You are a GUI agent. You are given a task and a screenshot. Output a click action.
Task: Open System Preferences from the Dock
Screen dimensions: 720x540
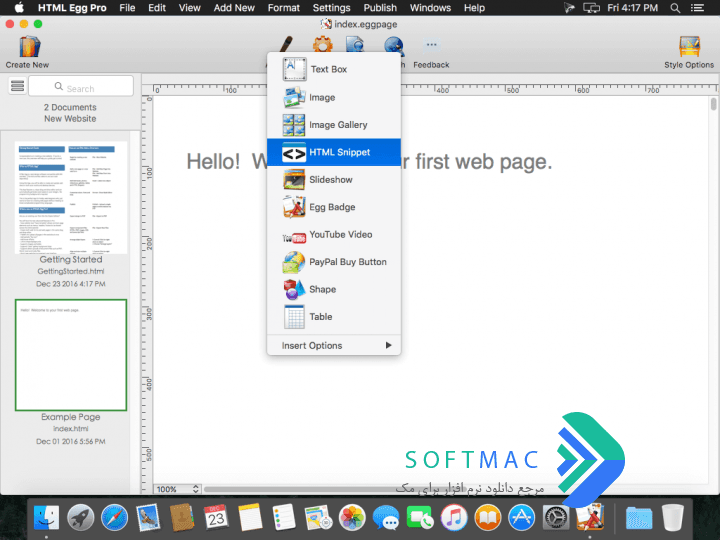click(556, 518)
